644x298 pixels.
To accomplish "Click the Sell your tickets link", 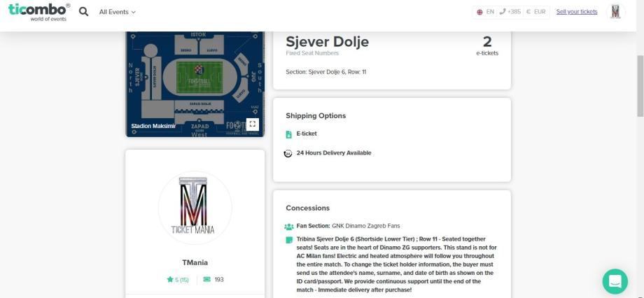I will (x=577, y=12).
